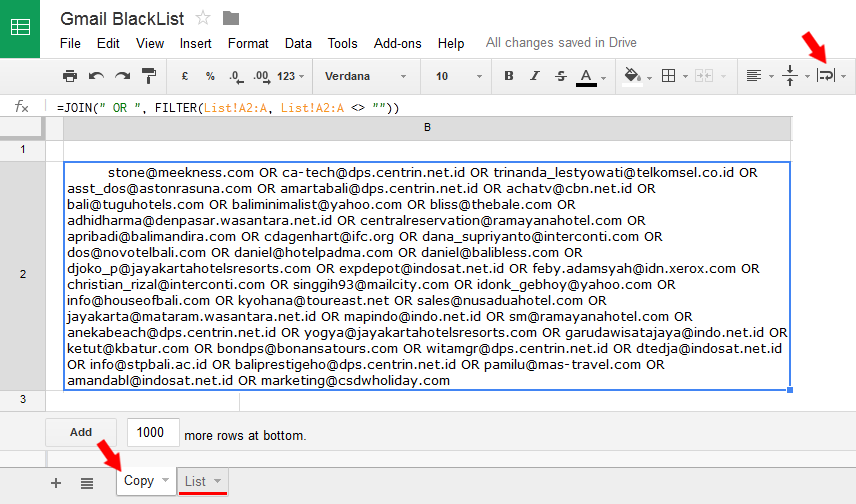Open the Verdana font dropdown

366,76
